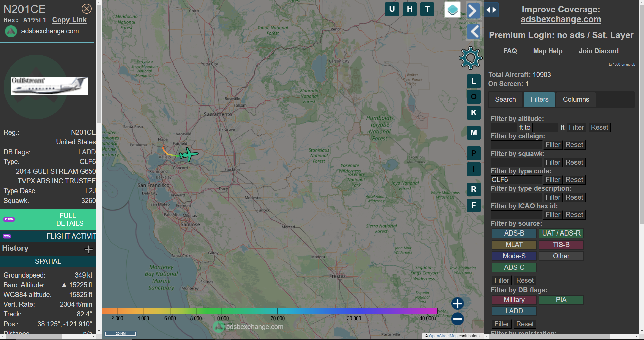Switch to the Filters tab
This screenshot has height=340, width=644.
pyautogui.click(x=539, y=99)
